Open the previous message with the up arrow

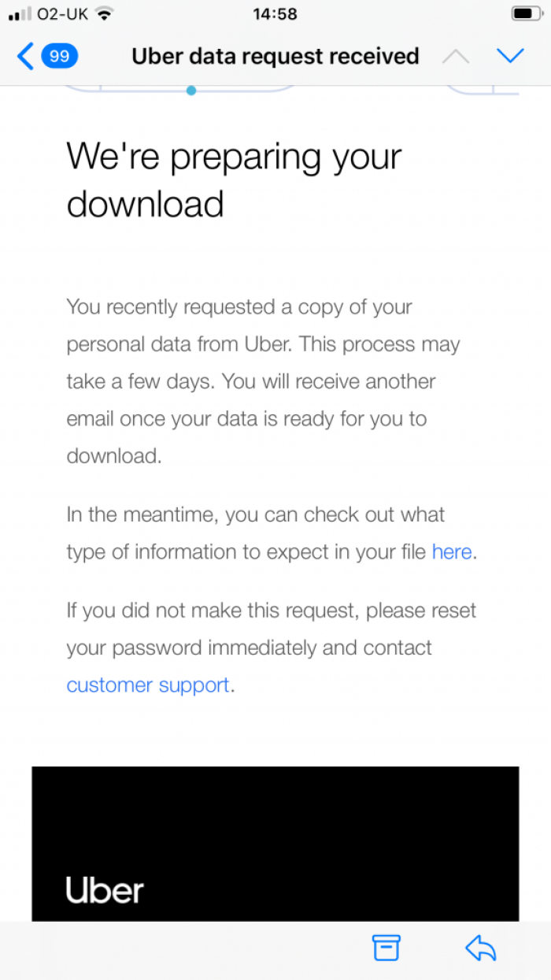tap(455, 55)
